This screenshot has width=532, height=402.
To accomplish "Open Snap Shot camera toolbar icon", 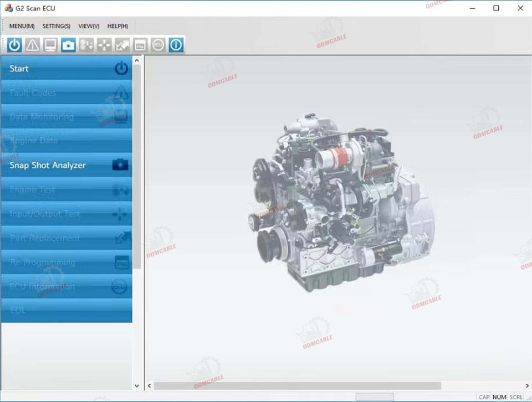I will (x=69, y=45).
